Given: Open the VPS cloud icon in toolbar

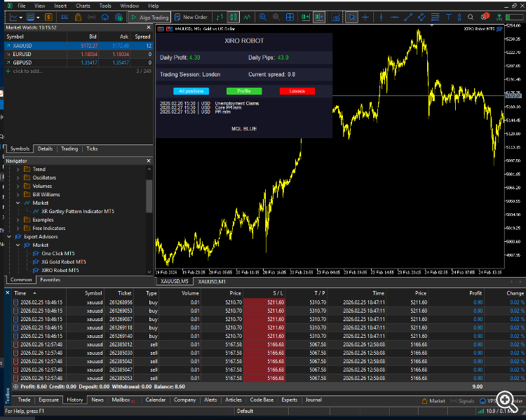Looking at the screenshot, I should click(x=105, y=17).
